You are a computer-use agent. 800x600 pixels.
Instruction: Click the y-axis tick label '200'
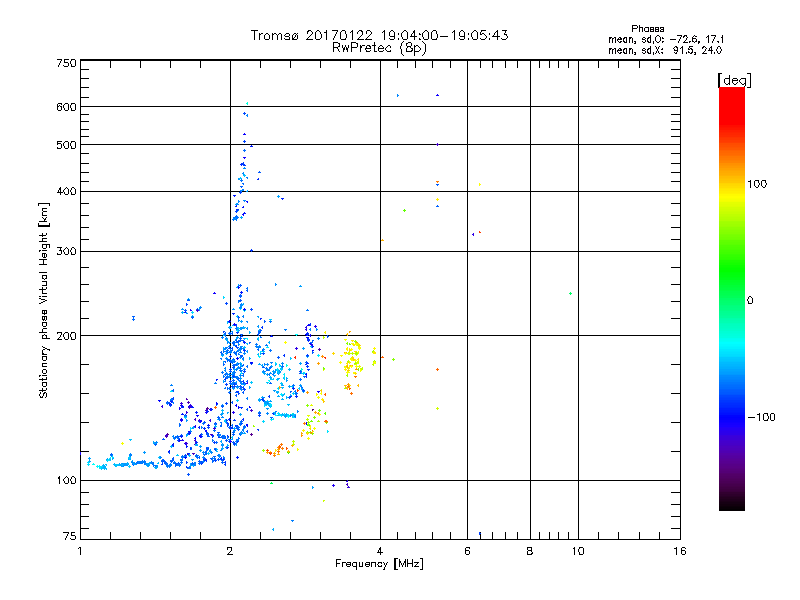click(x=66, y=336)
